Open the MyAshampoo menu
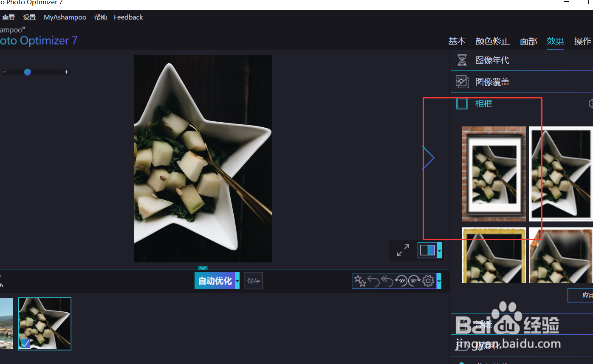 tap(65, 17)
